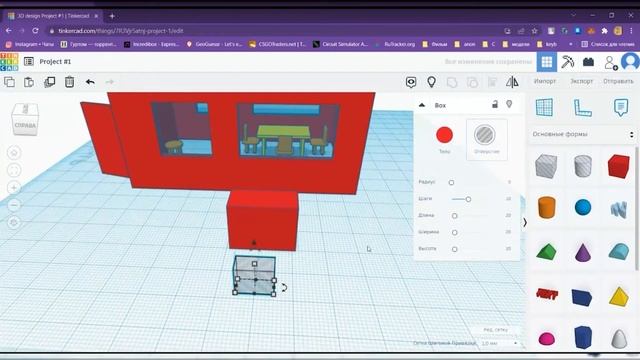640x360 pixels.
Task: Click the Отправить button
Action: (x=618, y=81)
